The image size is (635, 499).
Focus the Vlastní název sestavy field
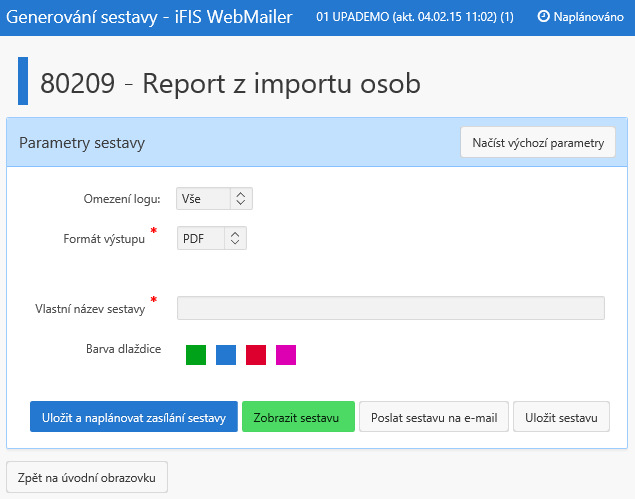tap(391, 308)
